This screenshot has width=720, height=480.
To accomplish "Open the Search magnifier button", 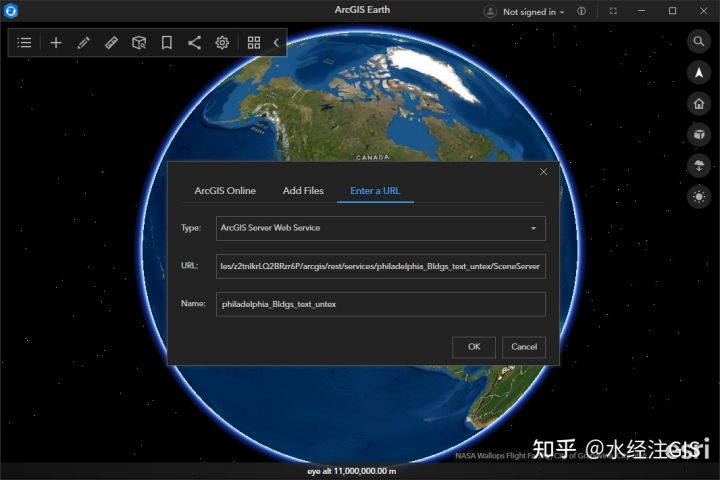I will click(699, 41).
